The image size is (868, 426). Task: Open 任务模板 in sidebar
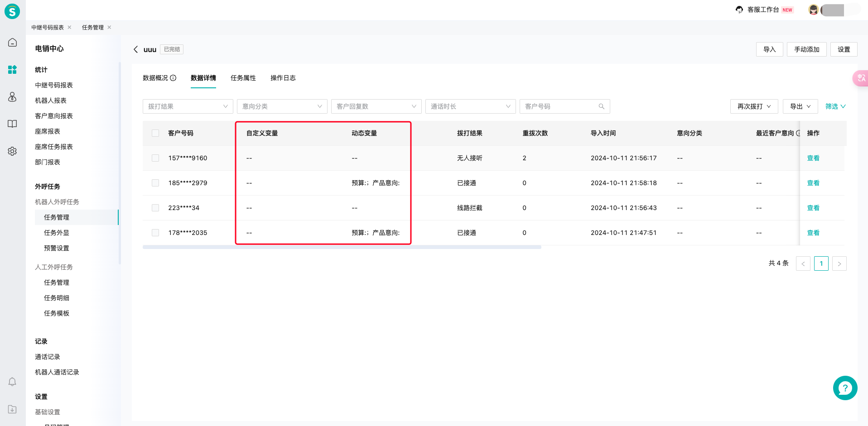[57, 313]
